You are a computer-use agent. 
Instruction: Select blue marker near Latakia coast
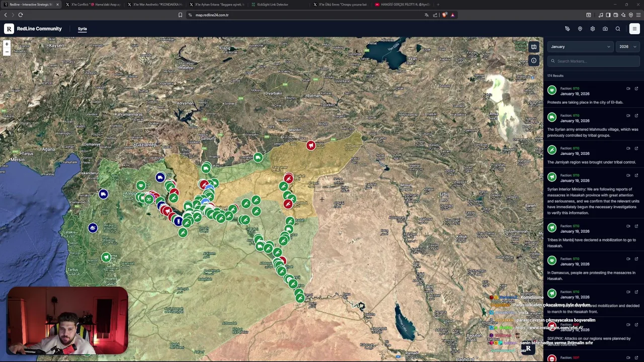pos(93,228)
